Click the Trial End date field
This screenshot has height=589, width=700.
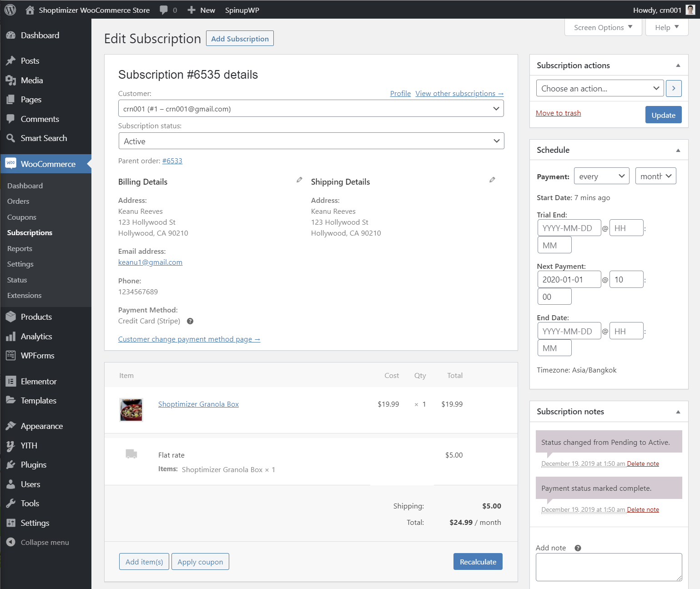click(569, 228)
